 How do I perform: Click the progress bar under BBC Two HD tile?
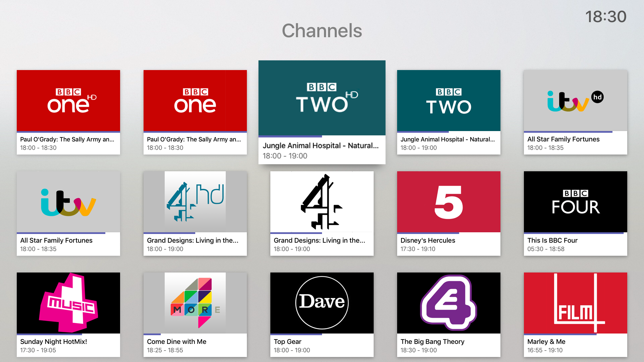click(x=322, y=136)
